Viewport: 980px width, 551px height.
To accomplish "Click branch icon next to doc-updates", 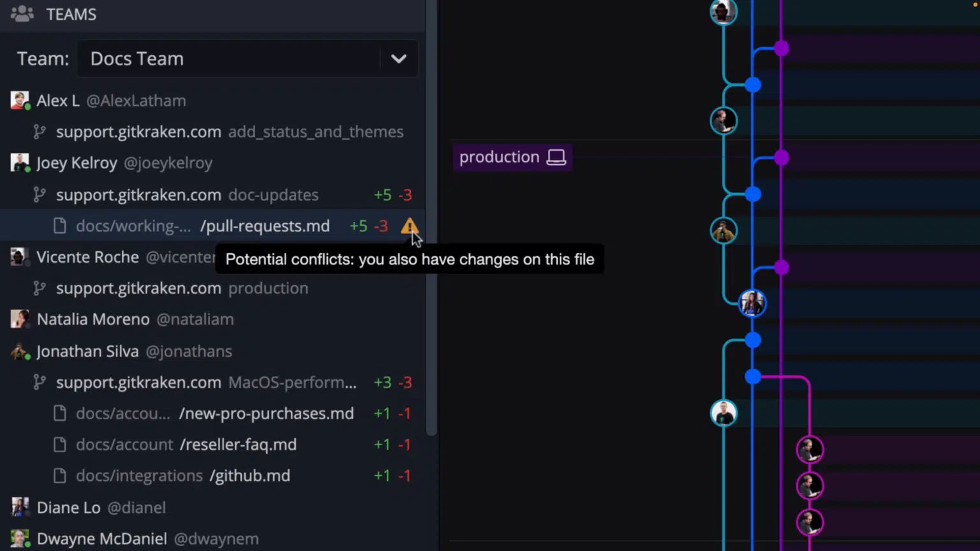I will 40,195.
